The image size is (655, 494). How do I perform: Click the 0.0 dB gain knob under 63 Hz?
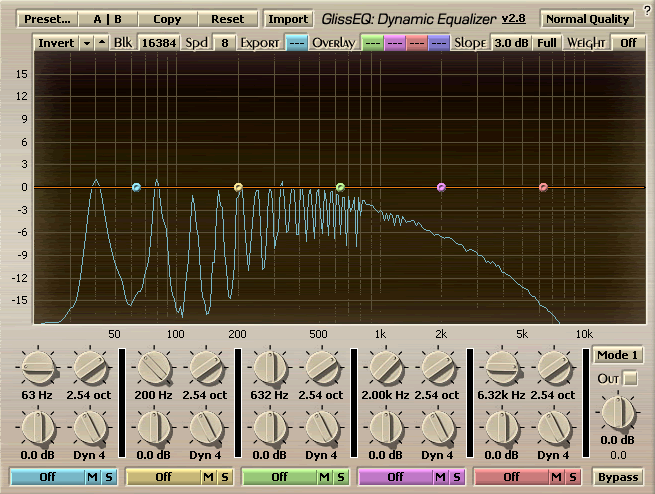click(x=38, y=428)
